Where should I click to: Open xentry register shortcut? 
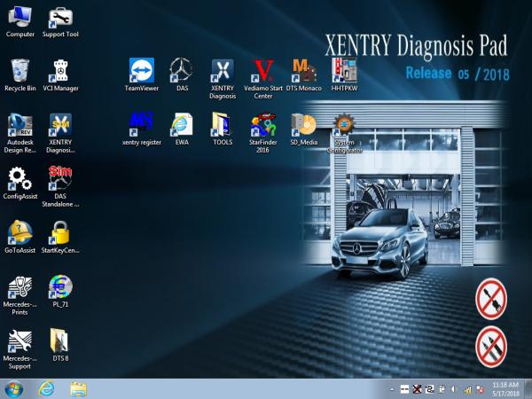pos(142,129)
